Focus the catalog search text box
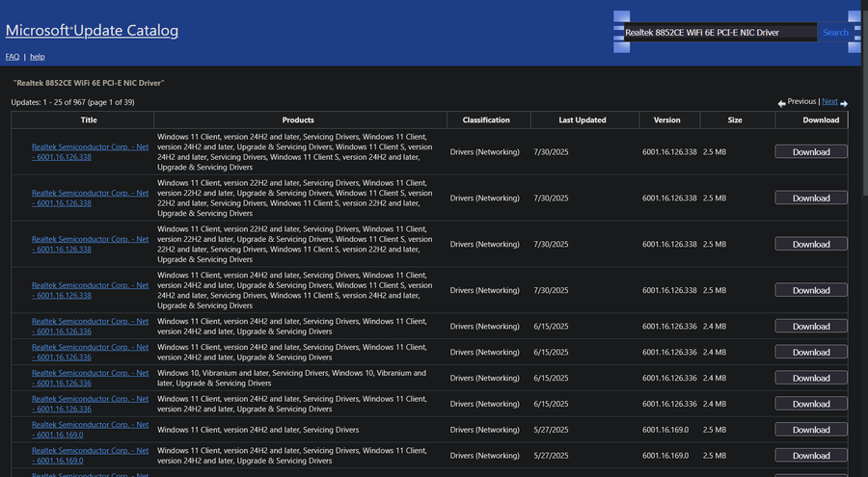 (720, 32)
